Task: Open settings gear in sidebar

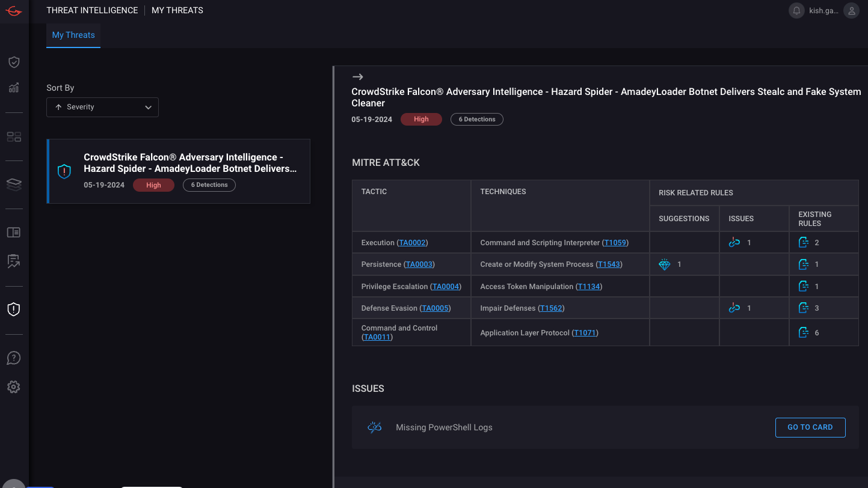Action: (x=14, y=387)
